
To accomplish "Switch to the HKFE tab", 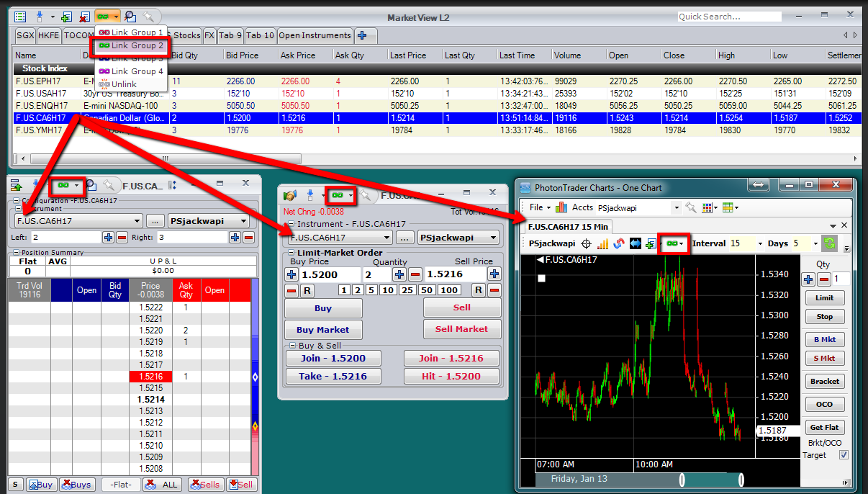I will pos(49,35).
